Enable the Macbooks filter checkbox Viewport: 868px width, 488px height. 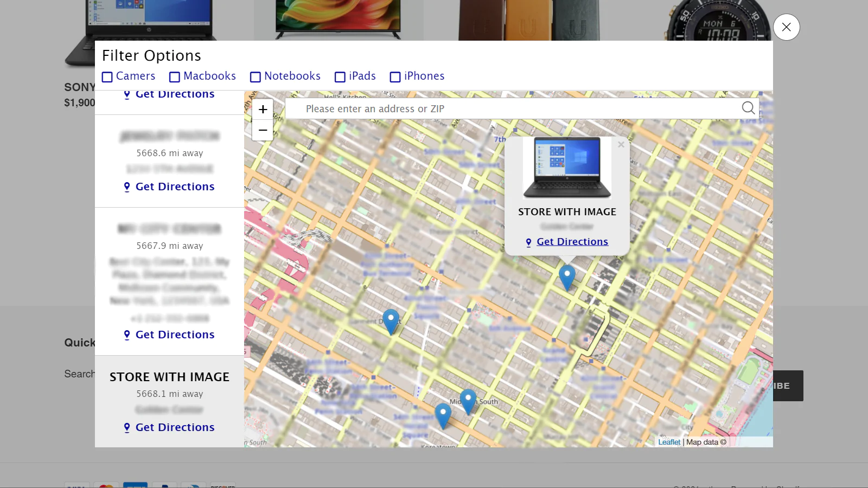click(x=175, y=77)
